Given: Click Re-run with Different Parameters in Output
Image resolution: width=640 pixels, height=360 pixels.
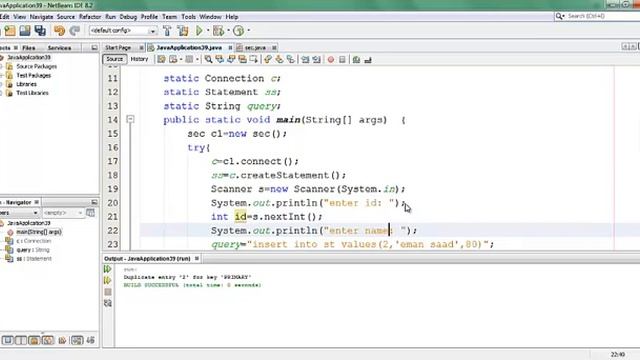Looking at the screenshot, I should 108,280.
